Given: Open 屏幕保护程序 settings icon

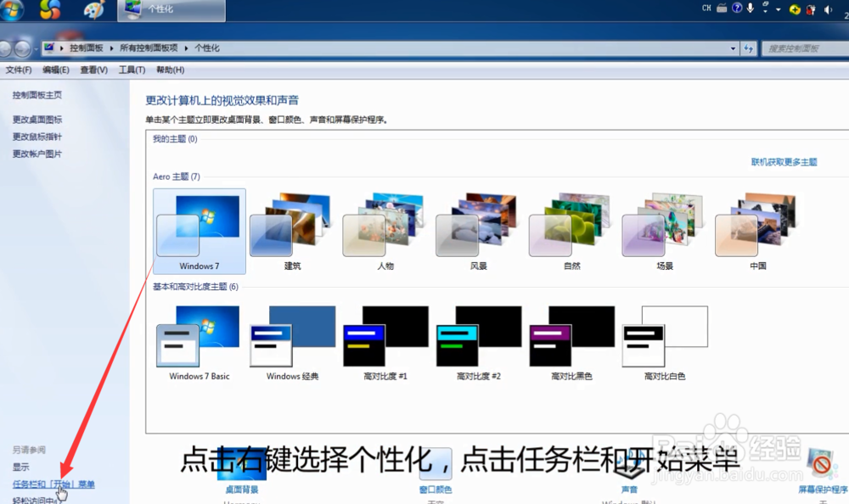Looking at the screenshot, I should click(821, 463).
